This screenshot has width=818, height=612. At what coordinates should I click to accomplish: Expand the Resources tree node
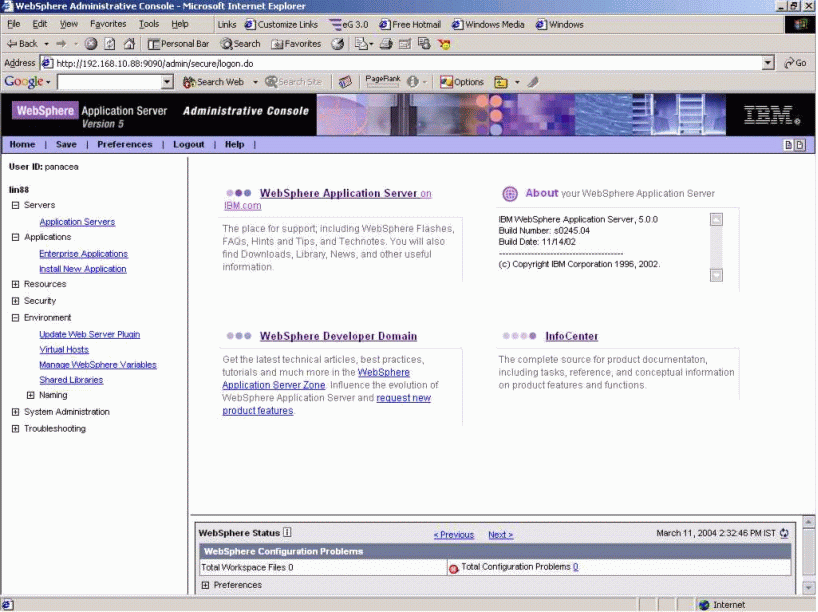[x=16, y=284]
